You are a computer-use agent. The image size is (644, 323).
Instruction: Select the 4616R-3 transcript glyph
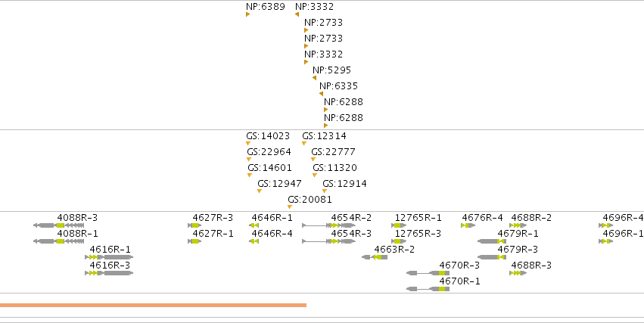pos(109,273)
